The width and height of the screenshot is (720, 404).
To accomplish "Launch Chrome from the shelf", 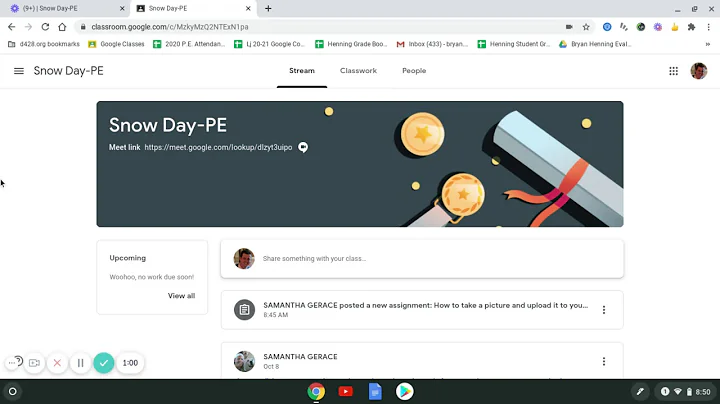I will [316, 392].
